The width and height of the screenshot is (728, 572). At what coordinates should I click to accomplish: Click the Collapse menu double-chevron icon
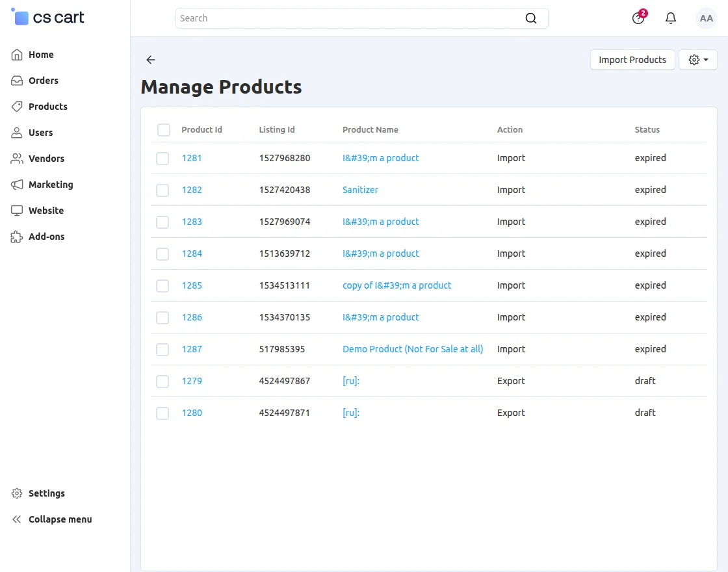(x=17, y=519)
